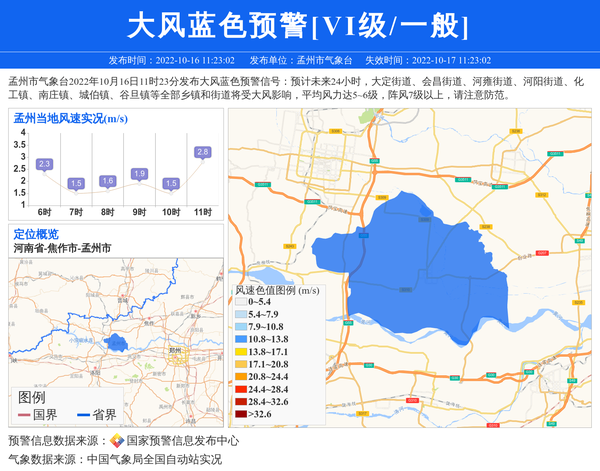Viewport: 600px width, 471px height.
Task: Click the 定位概览 section heading
Action: click(36, 233)
